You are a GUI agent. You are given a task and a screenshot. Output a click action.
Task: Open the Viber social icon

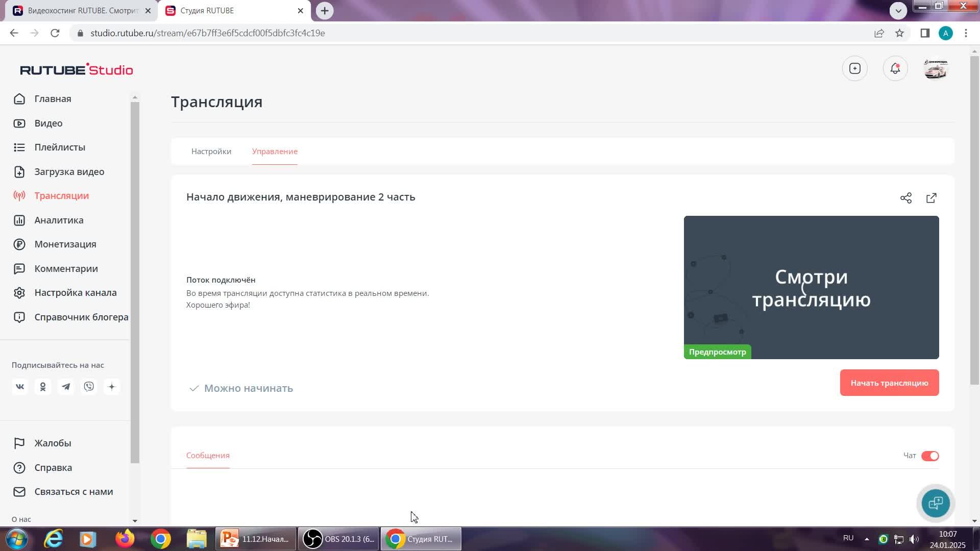tap(89, 387)
